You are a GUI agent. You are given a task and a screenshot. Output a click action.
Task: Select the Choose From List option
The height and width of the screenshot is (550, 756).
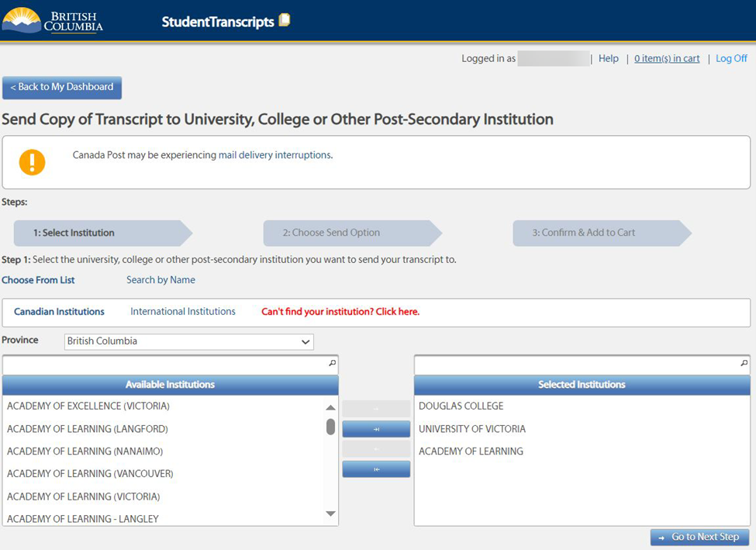pyautogui.click(x=38, y=279)
